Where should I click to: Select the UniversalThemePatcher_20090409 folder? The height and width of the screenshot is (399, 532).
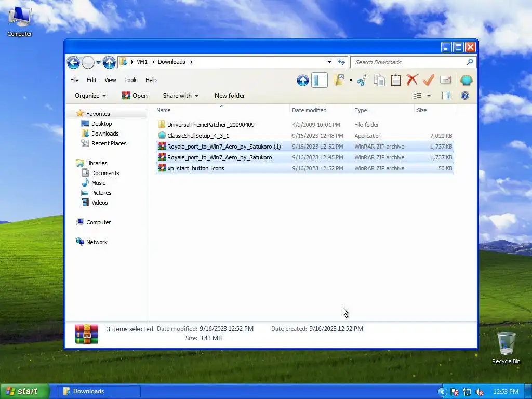point(304,125)
